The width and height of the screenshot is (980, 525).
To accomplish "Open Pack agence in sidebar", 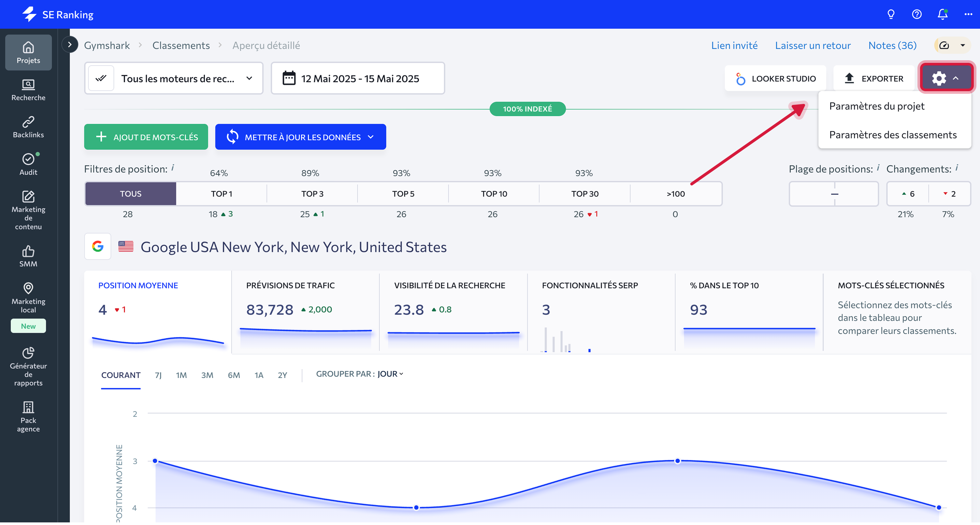I will 28,417.
